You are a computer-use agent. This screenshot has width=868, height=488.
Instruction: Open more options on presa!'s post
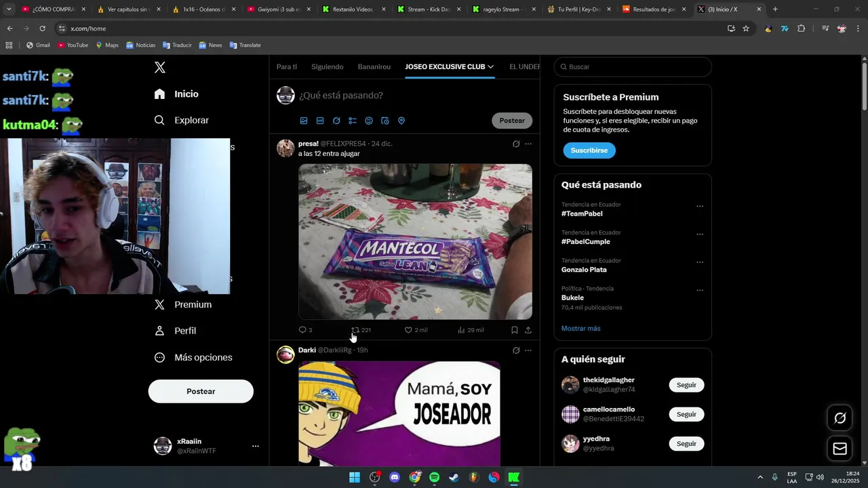[528, 144]
